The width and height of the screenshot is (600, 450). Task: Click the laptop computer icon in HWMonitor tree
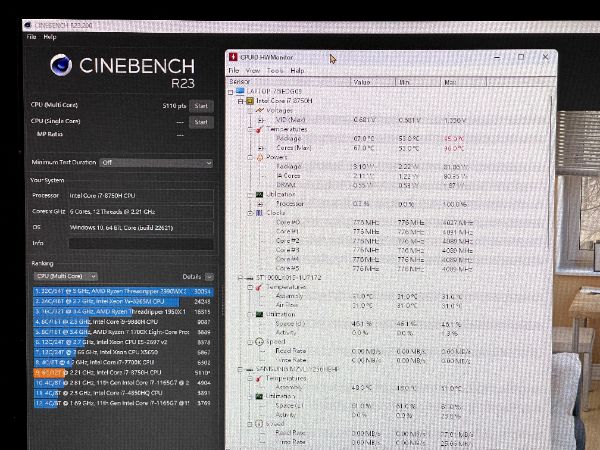click(x=240, y=91)
